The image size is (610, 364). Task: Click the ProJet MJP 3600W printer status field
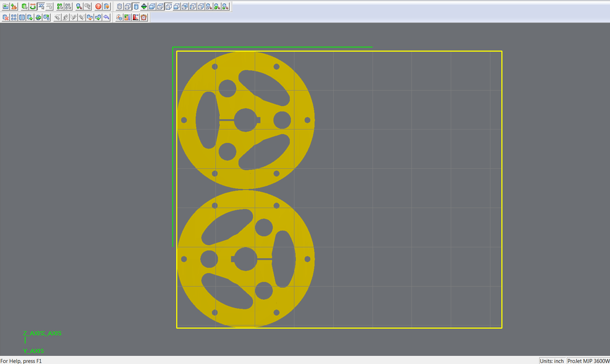tap(588, 361)
